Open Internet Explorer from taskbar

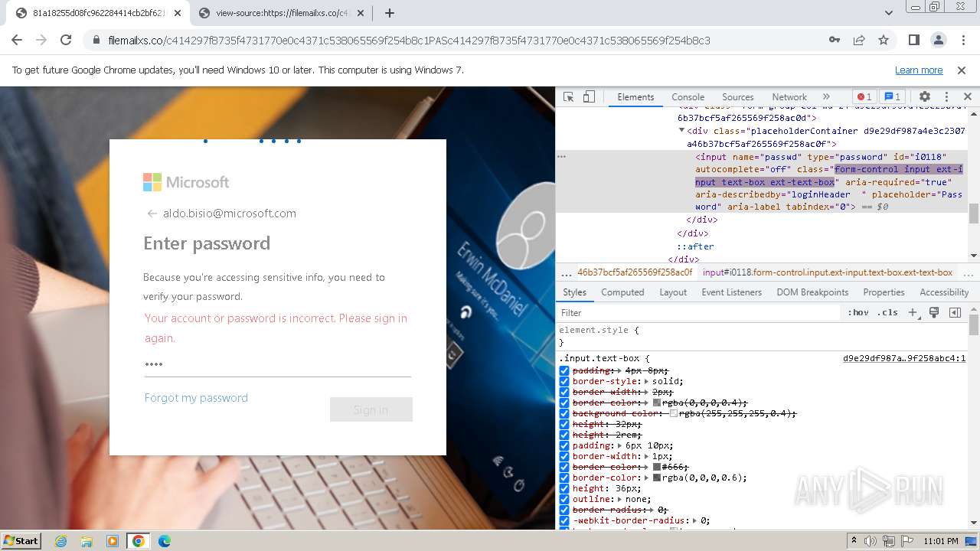[60, 541]
